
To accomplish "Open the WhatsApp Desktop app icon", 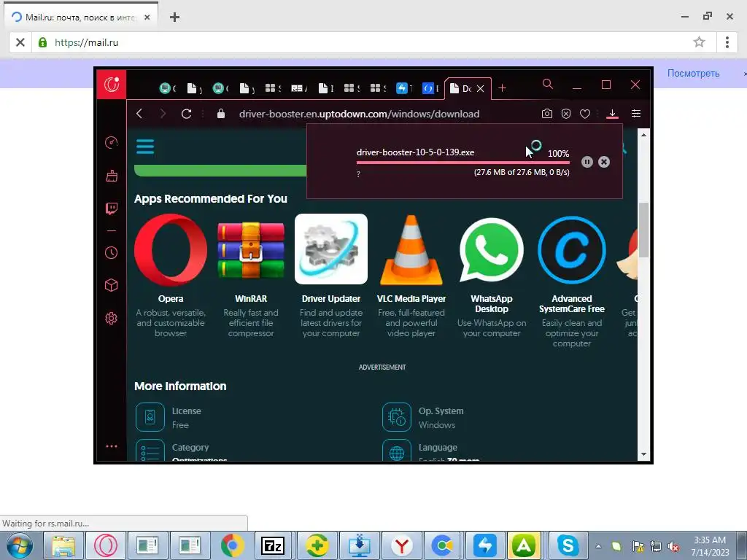I will pyautogui.click(x=492, y=249).
